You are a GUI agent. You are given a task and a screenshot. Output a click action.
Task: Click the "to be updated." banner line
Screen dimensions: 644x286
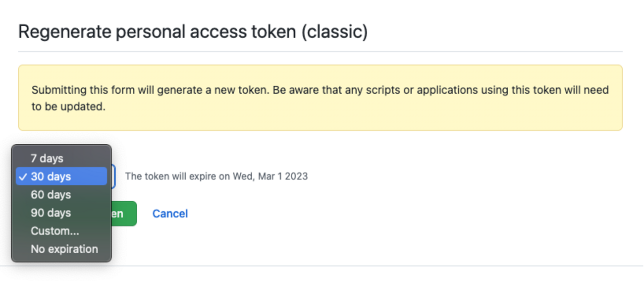pos(68,107)
